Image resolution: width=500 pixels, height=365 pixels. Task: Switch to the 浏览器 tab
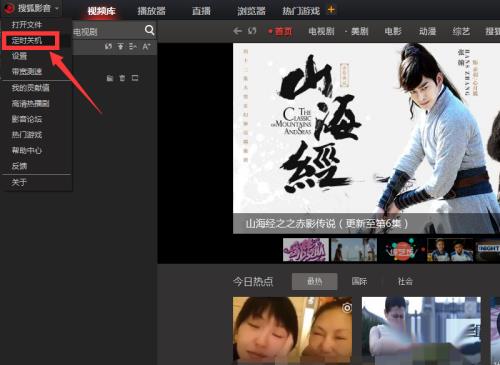[x=251, y=11]
